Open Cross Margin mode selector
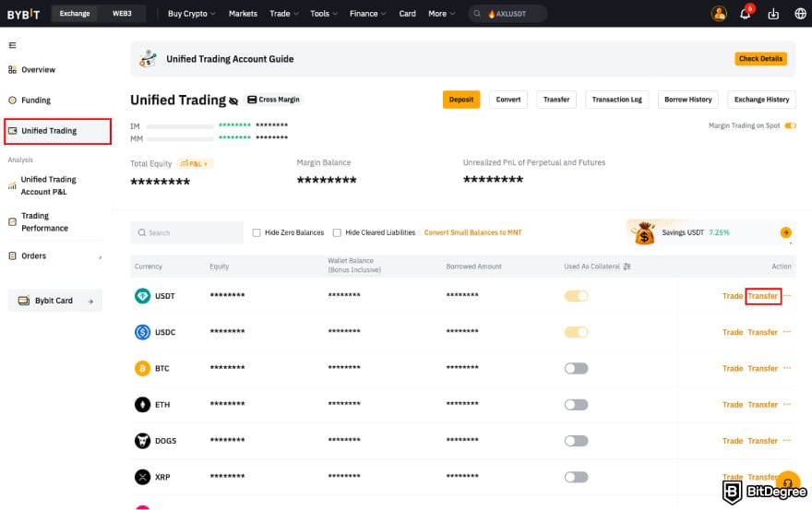The height and width of the screenshot is (510, 812). (x=273, y=100)
